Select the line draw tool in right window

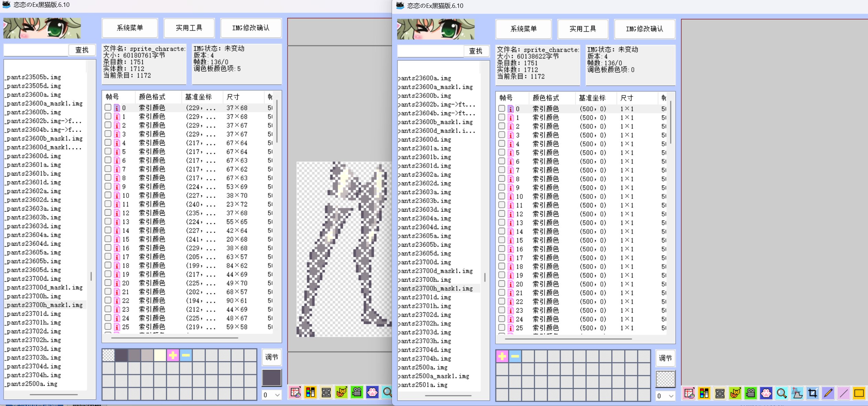[x=844, y=393]
